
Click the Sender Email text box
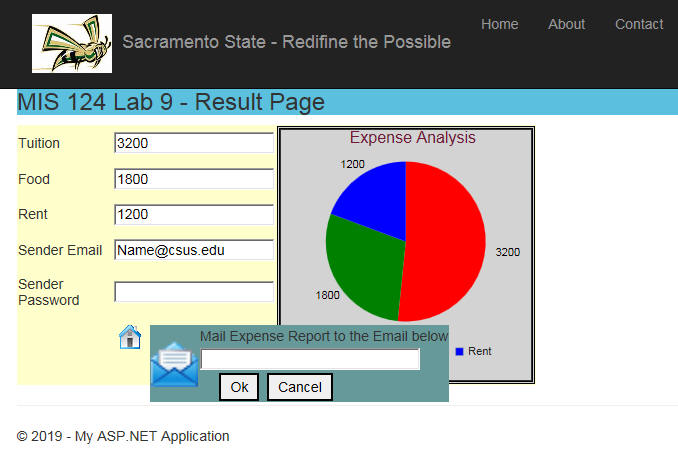194,250
